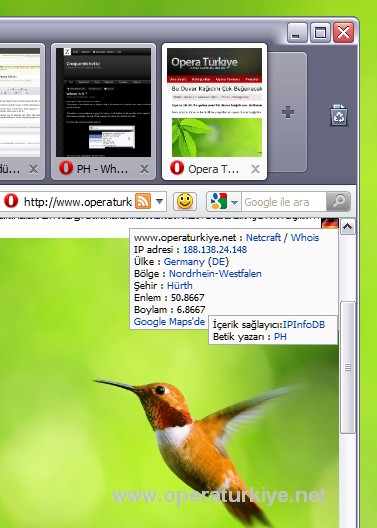The width and height of the screenshot is (377, 528).
Task: Open a new tab with the plus button
Action: pyautogui.click(x=288, y=112)
